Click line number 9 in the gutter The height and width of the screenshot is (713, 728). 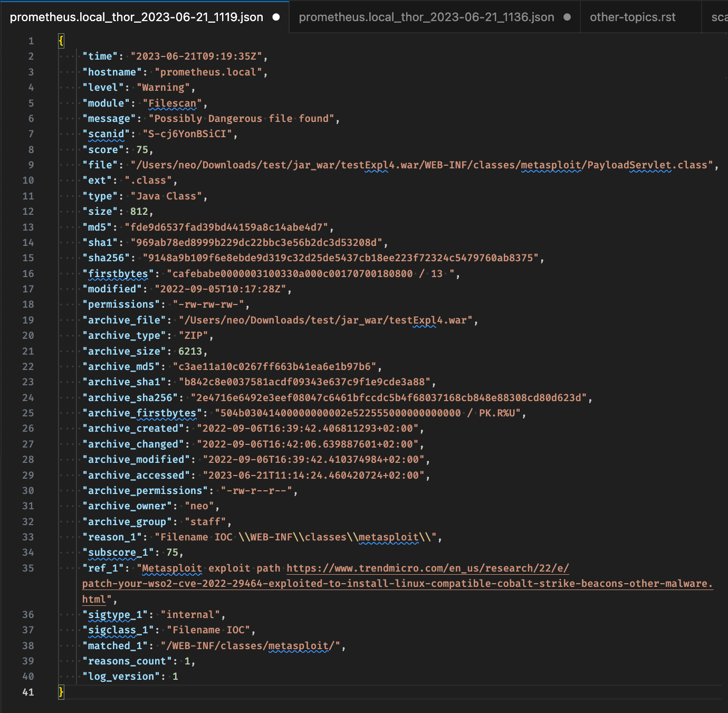click(31, 165)
